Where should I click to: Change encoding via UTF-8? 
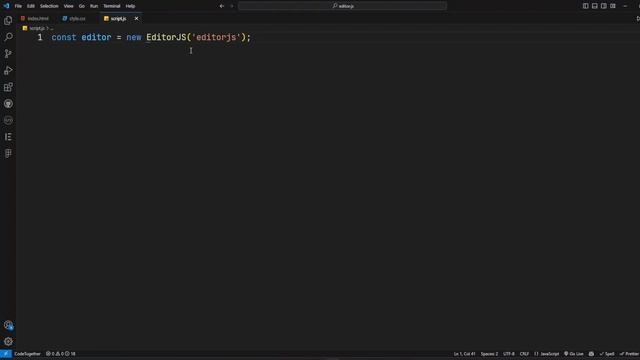pyautogui.click(x=509, y=354)
